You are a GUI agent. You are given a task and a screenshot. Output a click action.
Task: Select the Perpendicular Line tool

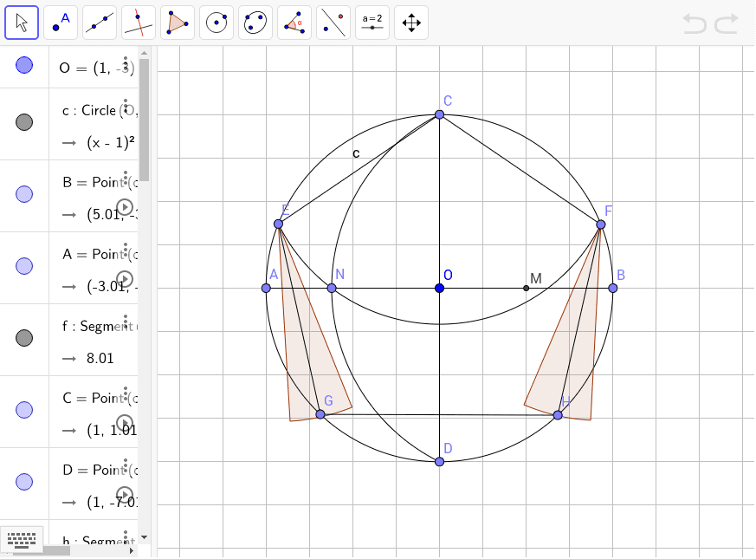(139, 23)
